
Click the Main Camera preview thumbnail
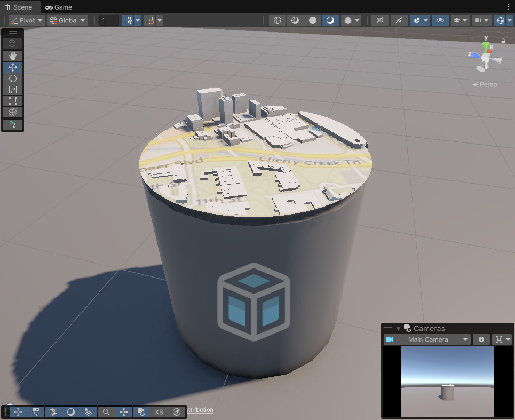[x=447, y=382]
